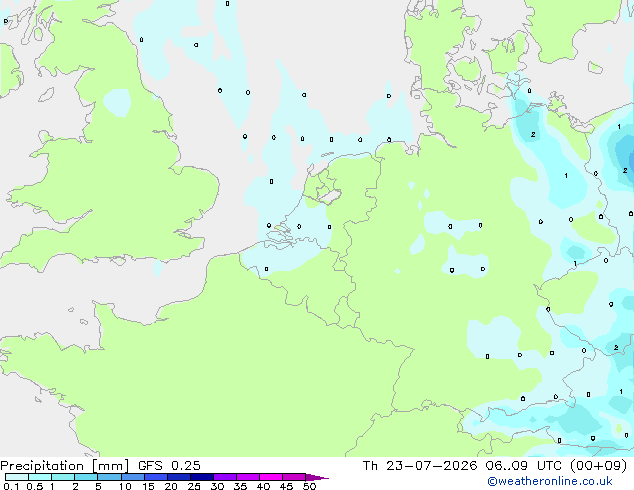Select the 0.5–1 mm legend color swatch
This screenshot has height=490, width=634.
point(40,477)
